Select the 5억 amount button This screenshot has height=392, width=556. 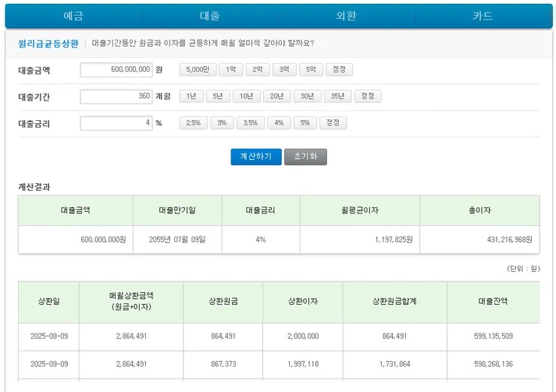tap(311, 70)
